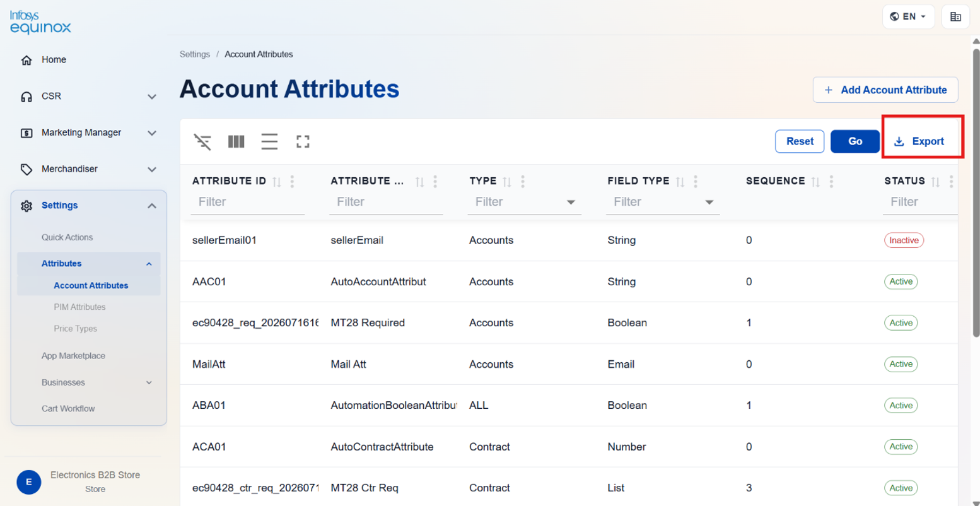Image resolution: width=980 pixels, height=506 pixels.
Task: Click the Status filter field
Action: tap(920, 203)
